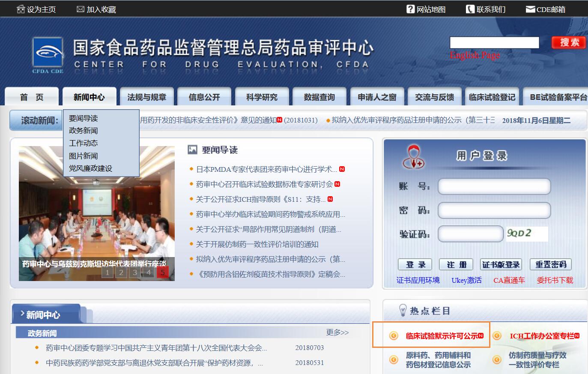This screenshot has height=374, width=588.
Task: Select 要闻导读 in the dropdown menu
Action: [84, 118]
